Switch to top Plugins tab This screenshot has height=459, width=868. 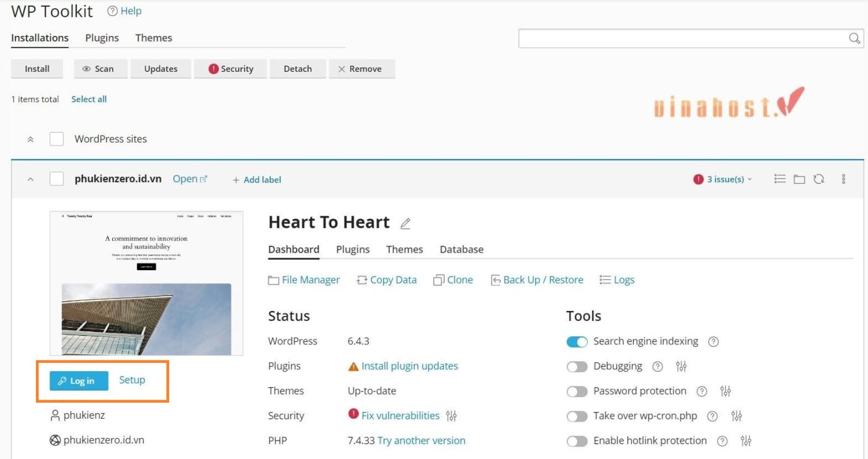click(102, 38)
